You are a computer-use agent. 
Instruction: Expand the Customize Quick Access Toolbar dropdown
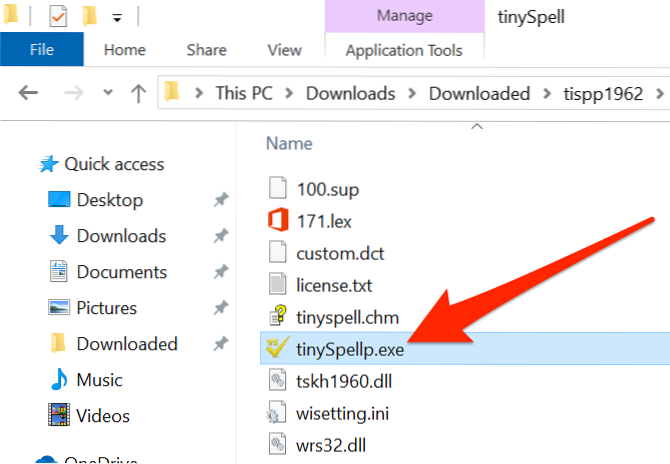[118, 18]
